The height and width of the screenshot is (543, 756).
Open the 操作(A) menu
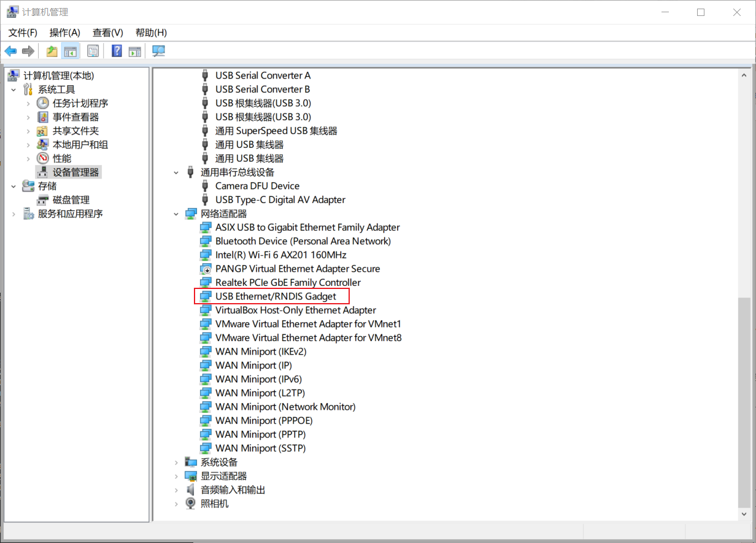[x=64, y=33]
